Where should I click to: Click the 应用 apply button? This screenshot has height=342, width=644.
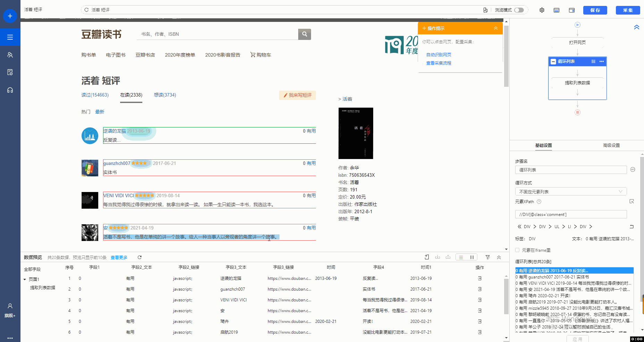[578, 339]
